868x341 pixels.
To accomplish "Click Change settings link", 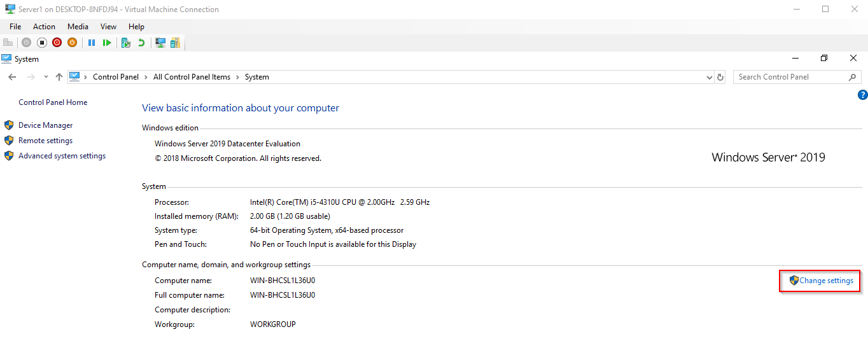I will pos(826,281).
